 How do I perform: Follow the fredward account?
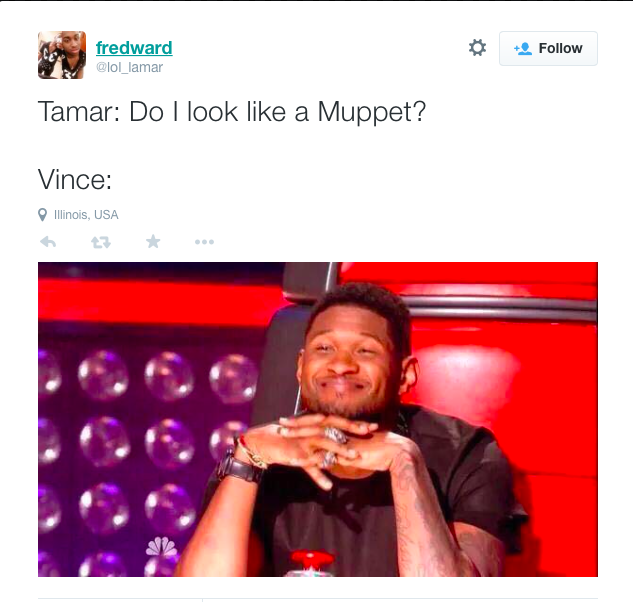pyautogui.click(x=548, y=48)
